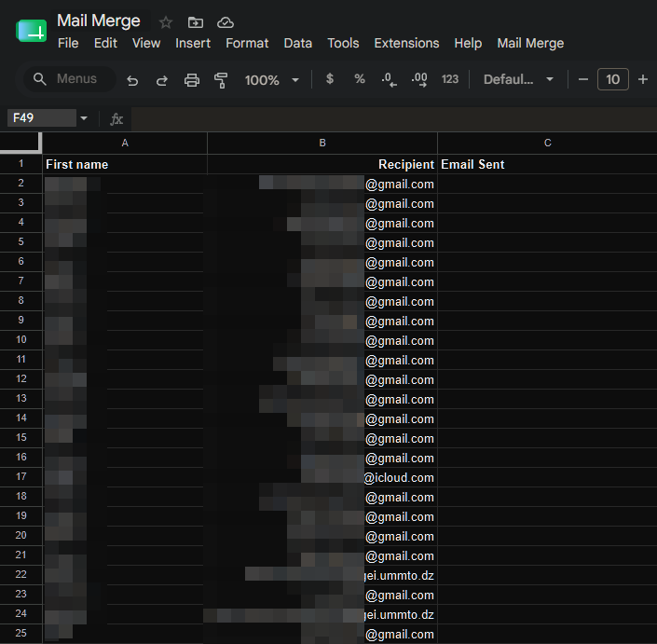
Task: Select row 17 header
Action: [21, 477]
